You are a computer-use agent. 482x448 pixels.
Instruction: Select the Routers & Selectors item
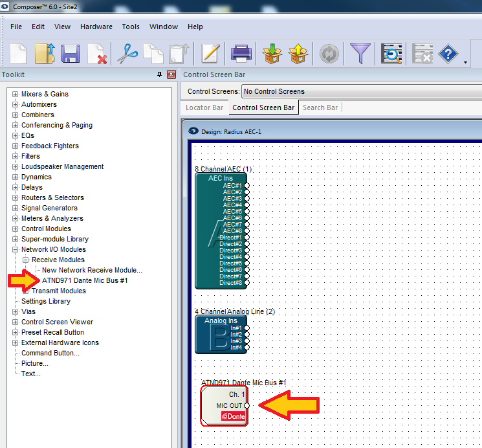[52, 197]
